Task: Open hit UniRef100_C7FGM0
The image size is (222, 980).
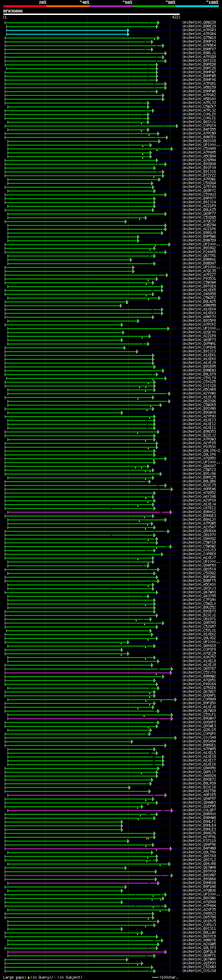Action: click(199, 600)
